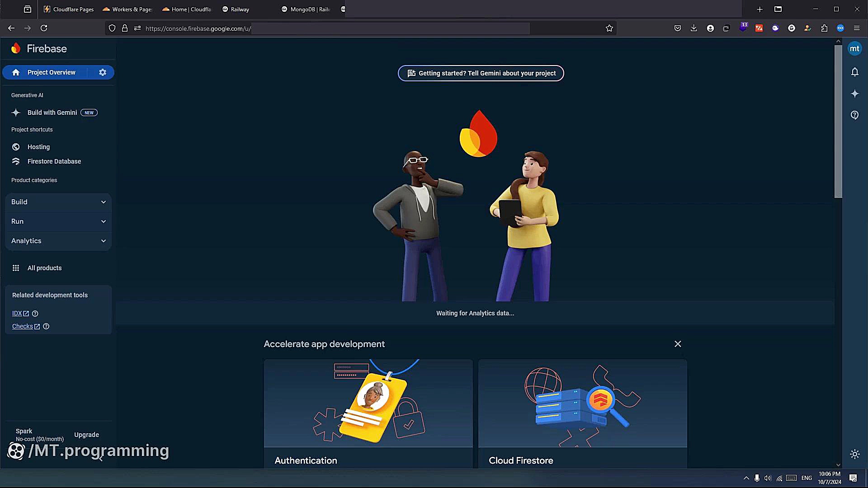868x488 pixels.
Task: Save to Pocket icon
Action: coord(678,28)
